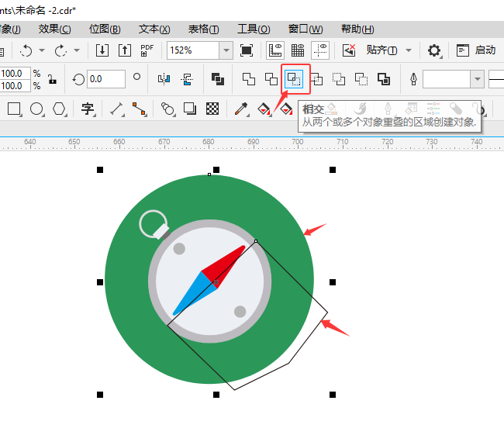Click the 启动 (Launch) button

click(x=476, y=50)
